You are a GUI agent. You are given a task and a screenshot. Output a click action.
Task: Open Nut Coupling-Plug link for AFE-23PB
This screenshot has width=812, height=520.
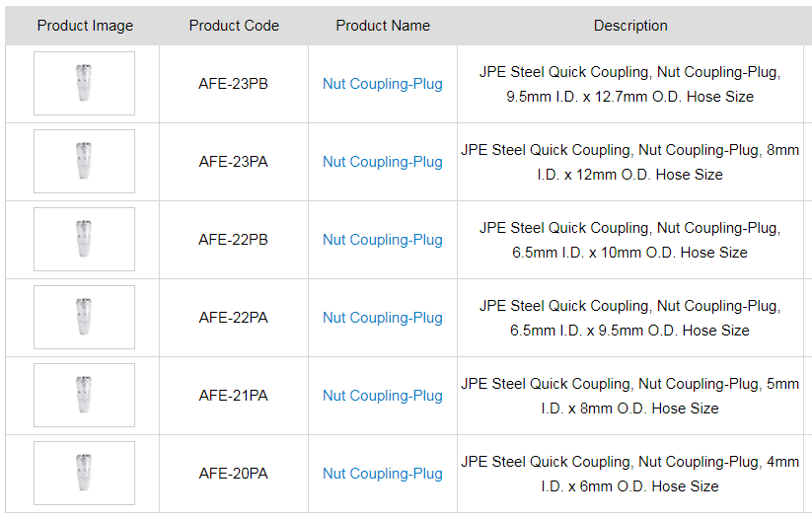(382, 84)
